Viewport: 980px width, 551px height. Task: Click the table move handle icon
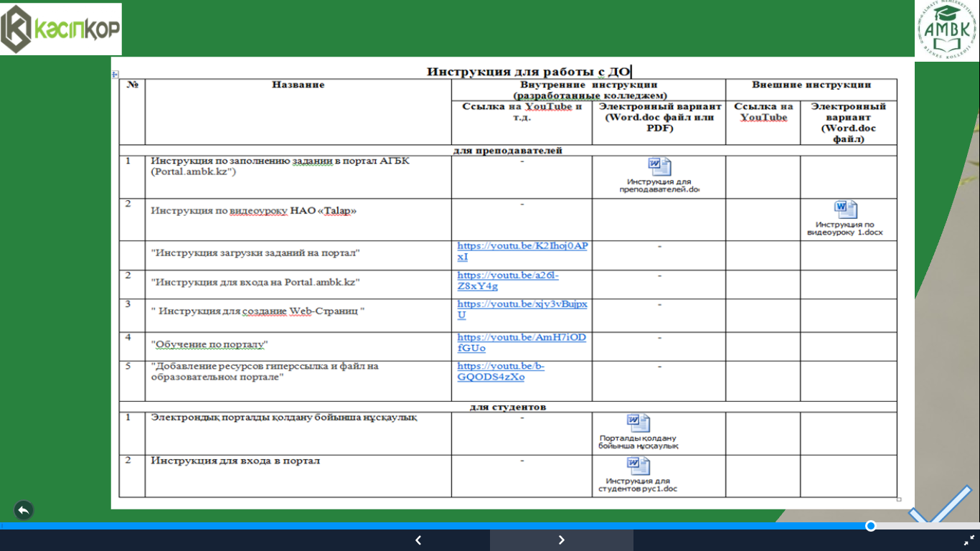tap(115, 74)
